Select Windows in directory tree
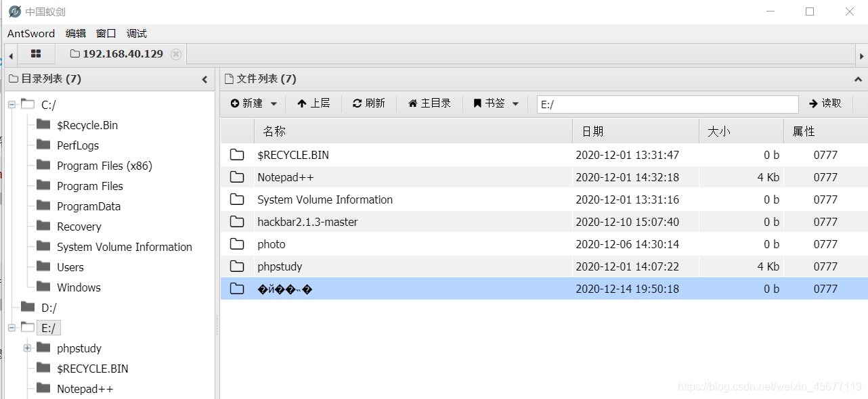The image size is (868, 399). pos(79,287)
